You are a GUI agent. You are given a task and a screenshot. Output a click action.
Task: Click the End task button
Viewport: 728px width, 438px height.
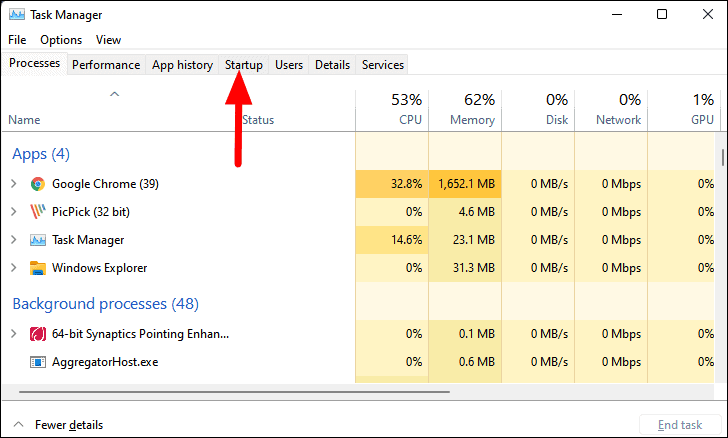click(680, 425)
